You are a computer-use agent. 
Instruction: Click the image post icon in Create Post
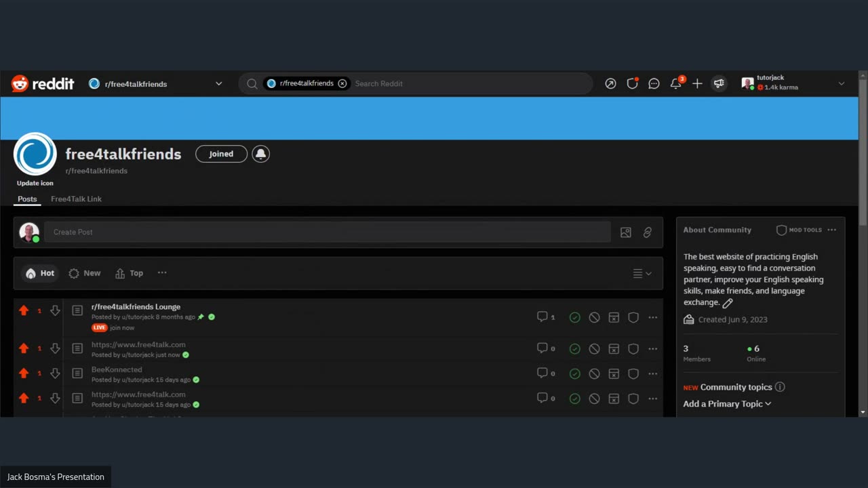(x=626, y=232)
